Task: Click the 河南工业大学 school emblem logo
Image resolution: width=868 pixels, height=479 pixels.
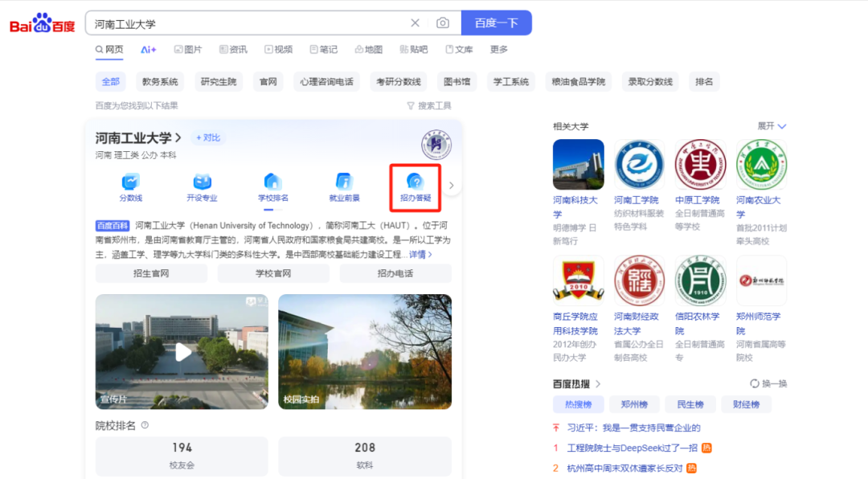Action: (436, 145)
